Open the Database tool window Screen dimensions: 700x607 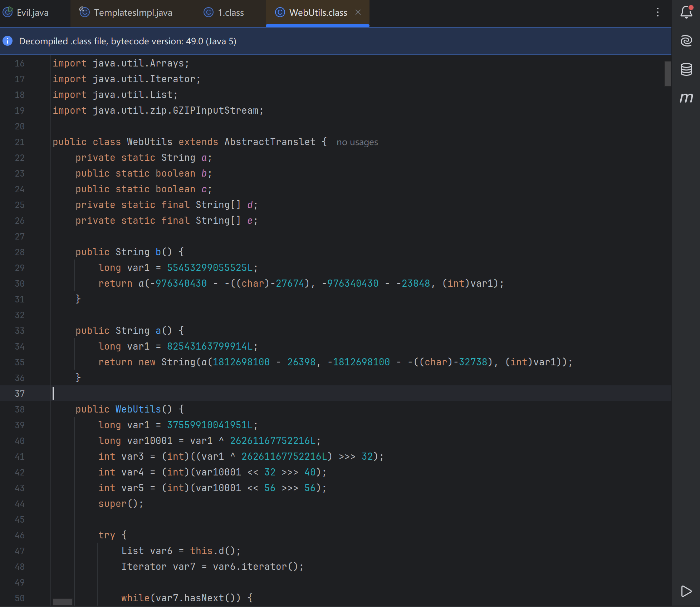click(686, 69)
